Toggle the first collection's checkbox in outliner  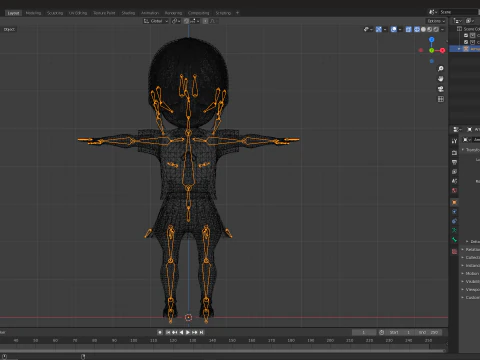point(466,35)
